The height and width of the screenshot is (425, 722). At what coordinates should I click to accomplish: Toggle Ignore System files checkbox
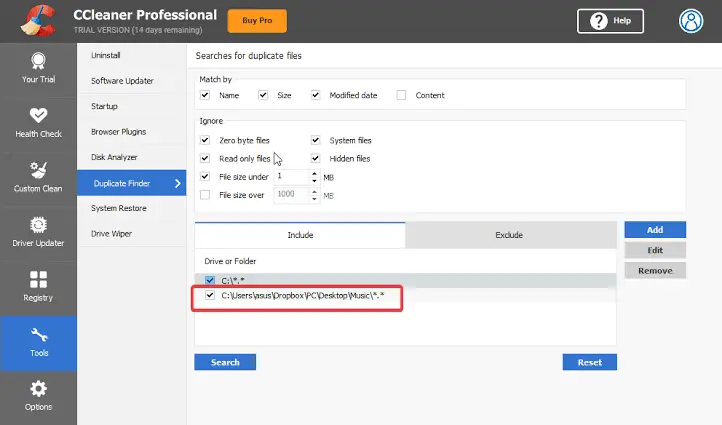tap(315, 140)
